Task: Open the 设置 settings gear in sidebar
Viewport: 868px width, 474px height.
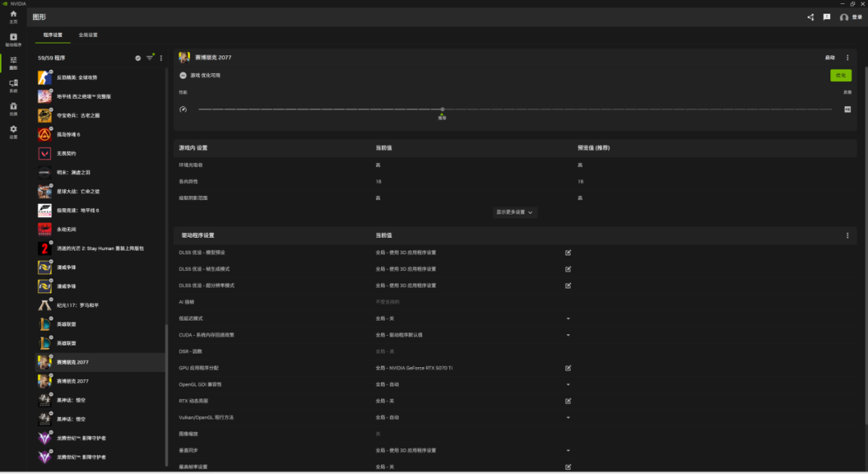Action: click(14, 132)
